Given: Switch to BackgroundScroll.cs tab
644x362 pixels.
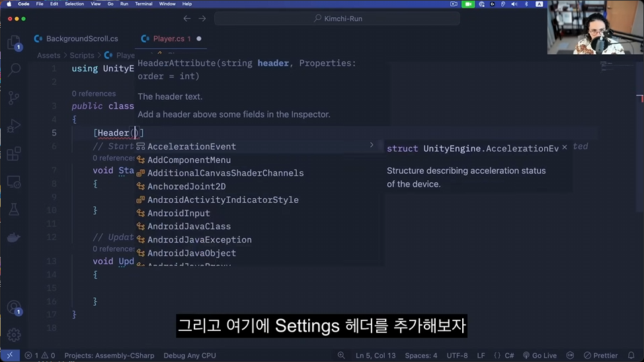Looking at the screenshot, I should click(x=82, y=38).
